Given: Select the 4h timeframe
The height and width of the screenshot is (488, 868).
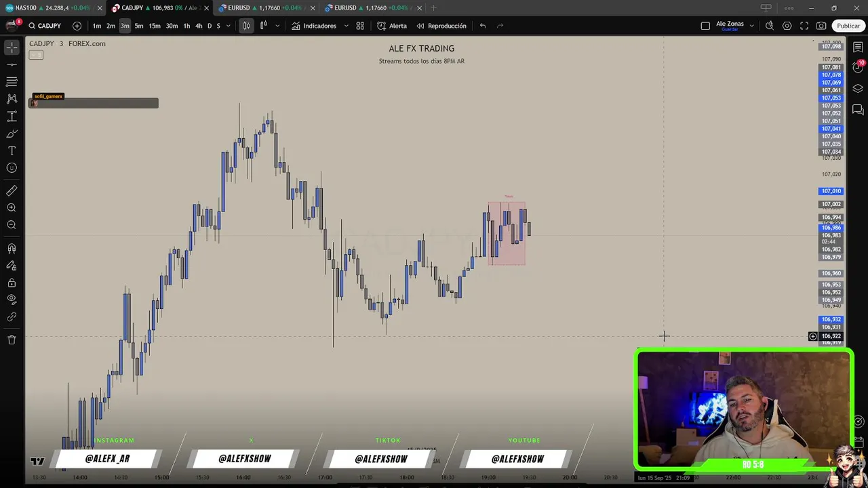Looking at the screenshot, I should (199, 26).
